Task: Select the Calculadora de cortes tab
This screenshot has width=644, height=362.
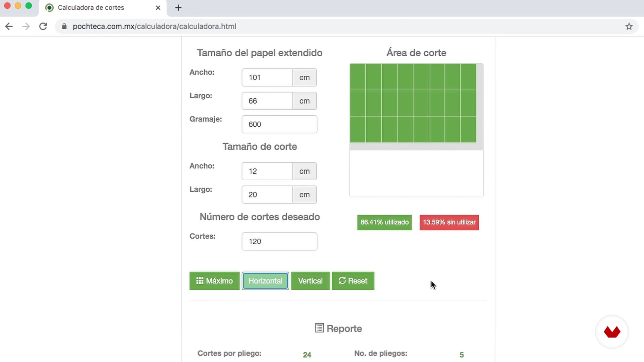Action: pos(103,8)
